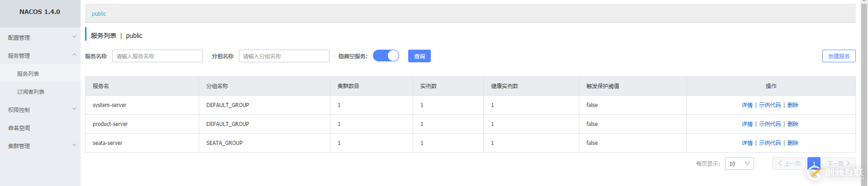Go to 命名空间 in the sidebar

tap(19, 128)
